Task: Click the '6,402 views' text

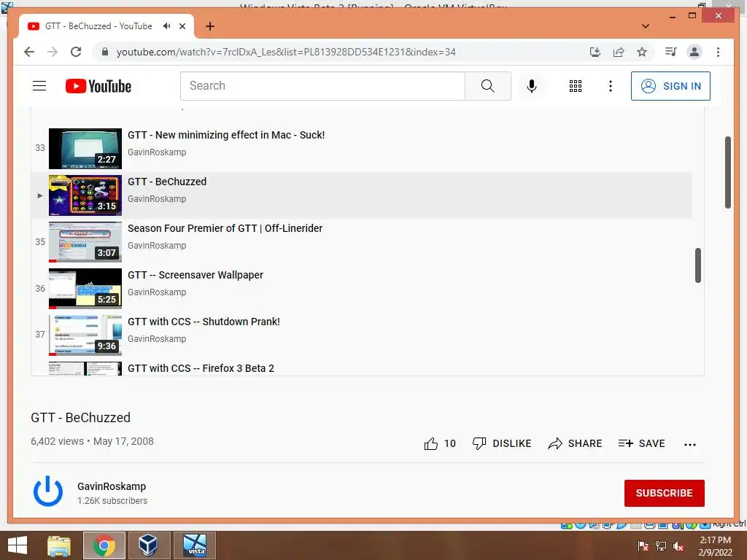Action: coord(57,441)
